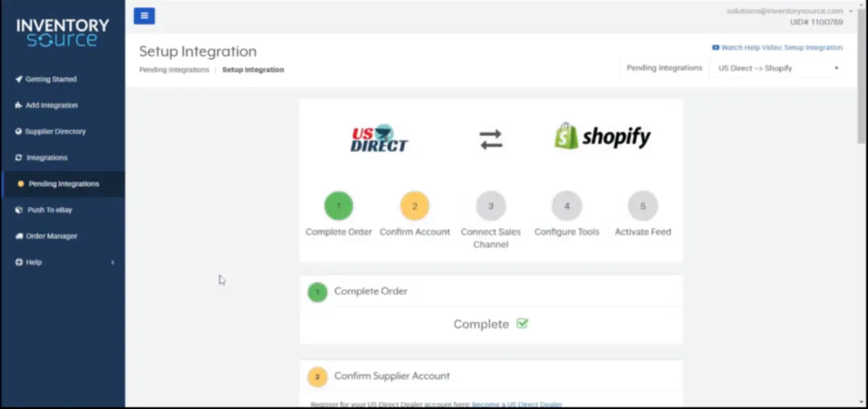This screenshot has width=868, height=409.
Task: Click the Order Manager truck icon
Action: coord(19,236)
